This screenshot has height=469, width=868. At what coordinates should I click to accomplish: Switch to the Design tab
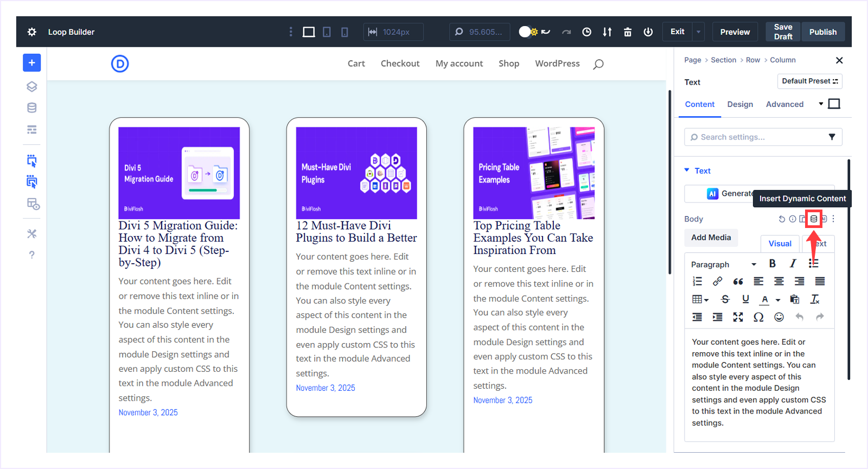[x=740, y=104]
